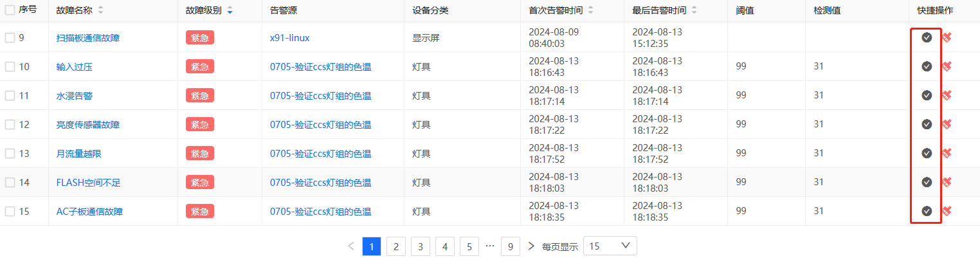
Task: Toggle the select-all checkbox beside 序号
Action: pyautogui.click(x=10, y=11)
